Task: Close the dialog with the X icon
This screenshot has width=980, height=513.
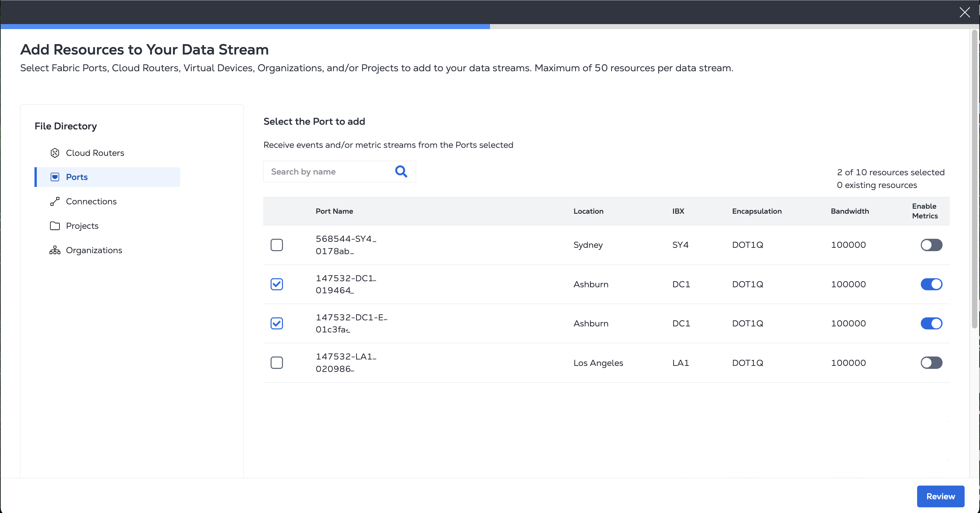Action: pyautogui.click(x=964, y=12)
